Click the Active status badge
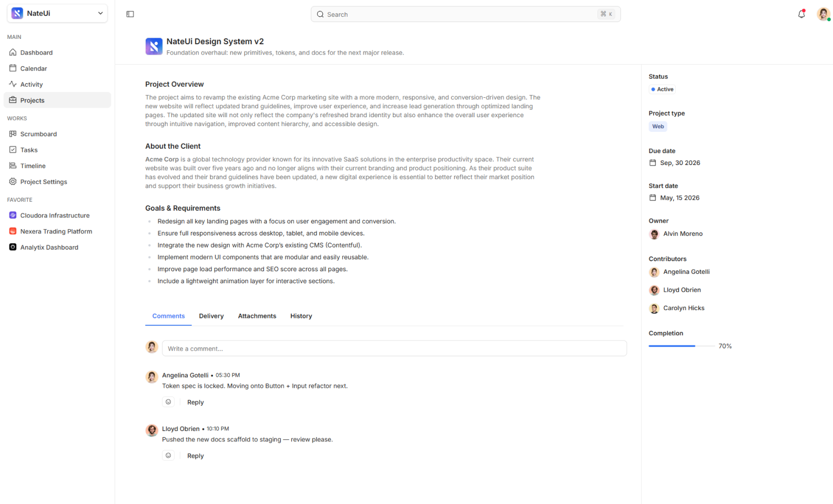Screen dimensions: 833x504 click(x=662, y=89)
